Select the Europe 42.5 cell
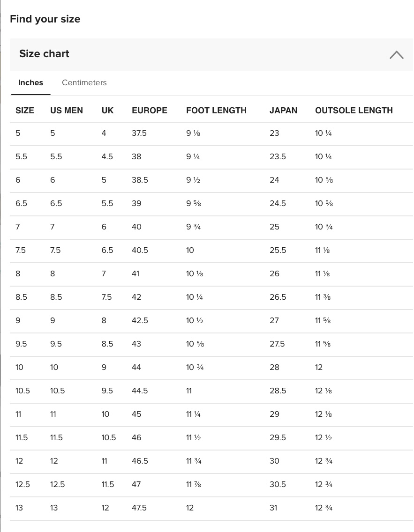The image size is (414, 532). click(x=140, y=321)
